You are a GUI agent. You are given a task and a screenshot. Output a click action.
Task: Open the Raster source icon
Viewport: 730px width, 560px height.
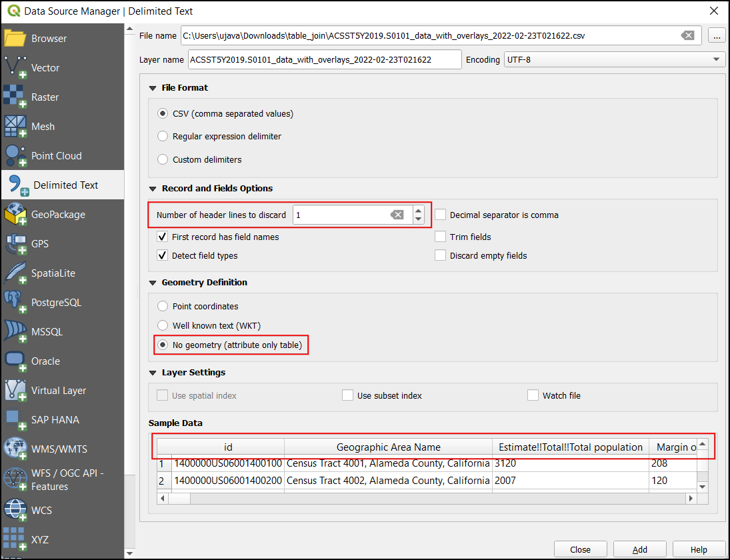pos(15,97)
